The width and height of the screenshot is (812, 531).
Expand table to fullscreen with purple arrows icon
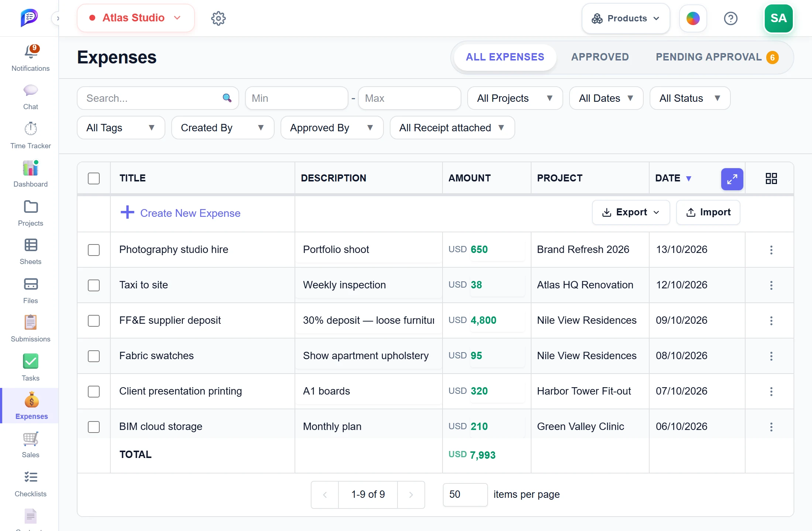click(732, 179)
